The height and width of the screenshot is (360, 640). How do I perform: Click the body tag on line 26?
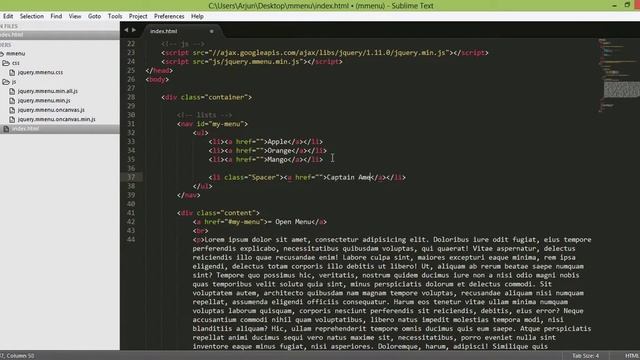pos(157,80)
